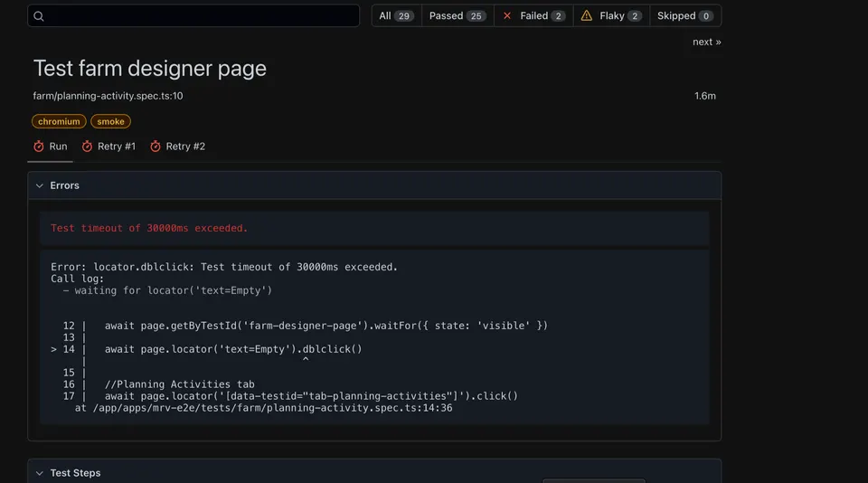Screen dimensions: 868x483
Task: Click the //Planning Activities tab comment line
Action: [x=179, y=384]
